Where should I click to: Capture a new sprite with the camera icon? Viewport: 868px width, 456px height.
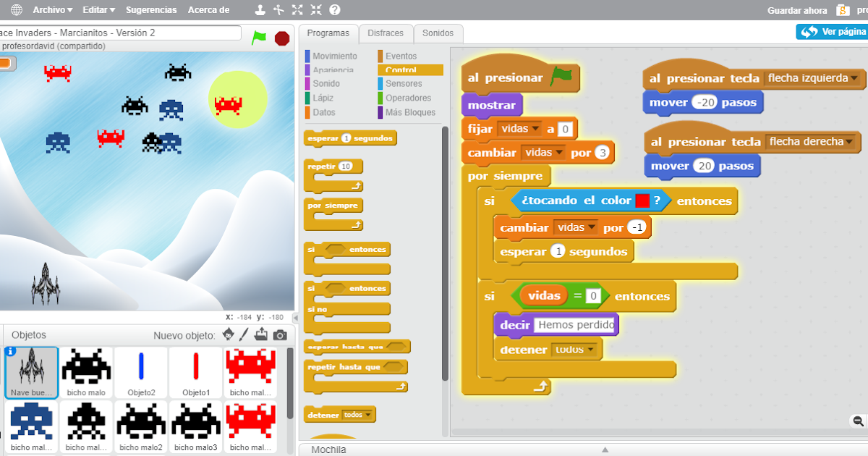point(280,335)
